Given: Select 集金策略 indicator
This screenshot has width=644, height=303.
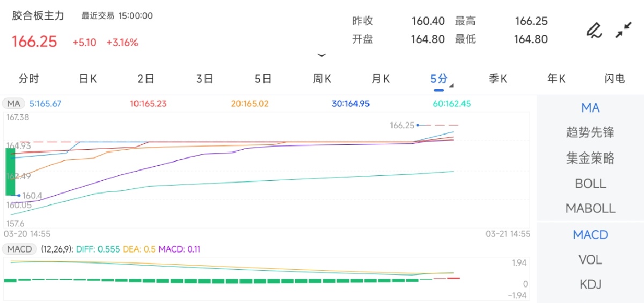Looking at the screenshot, I should (x=590, y=158).
